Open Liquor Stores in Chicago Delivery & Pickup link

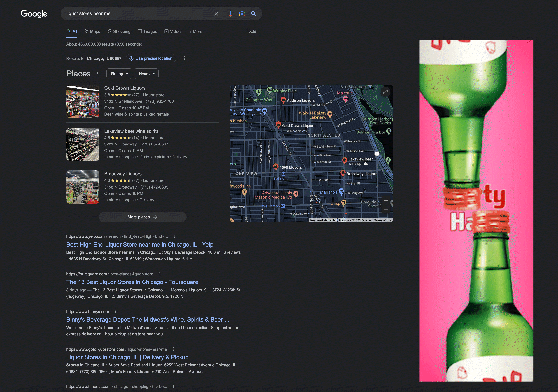127,357
